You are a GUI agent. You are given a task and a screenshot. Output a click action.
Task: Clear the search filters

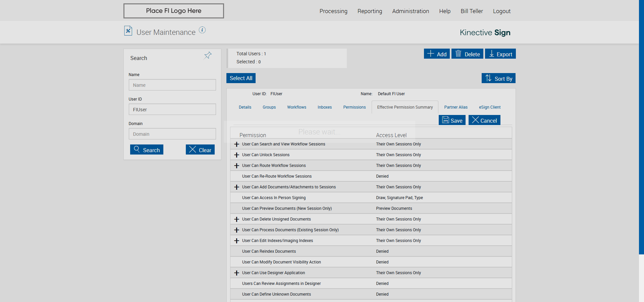(200, 150)
